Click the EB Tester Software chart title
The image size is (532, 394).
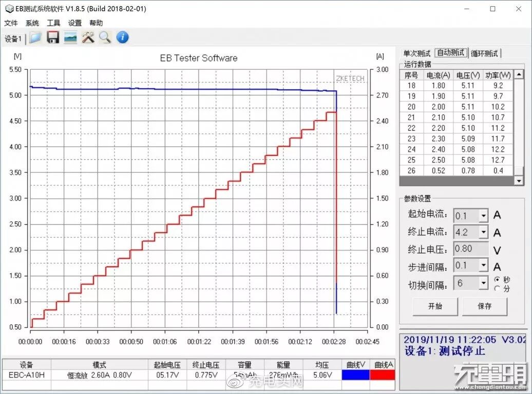click(x=199, y=58)
